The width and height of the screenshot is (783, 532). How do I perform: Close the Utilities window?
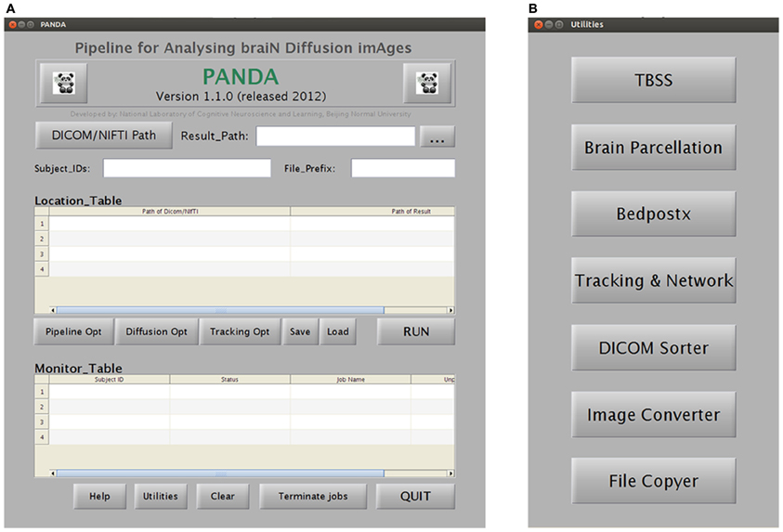[539, 24]
